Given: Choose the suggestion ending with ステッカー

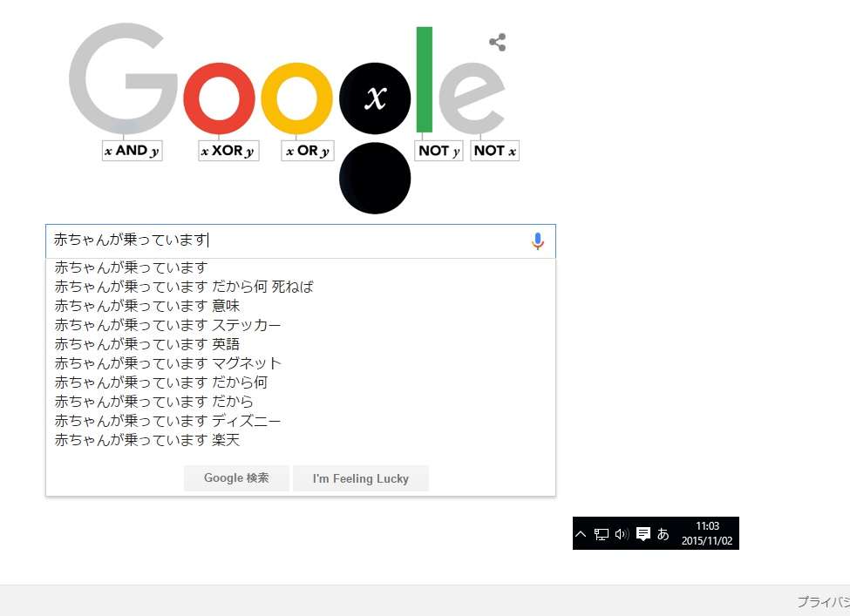Looking at the screenshot, I should coord(301,325).
